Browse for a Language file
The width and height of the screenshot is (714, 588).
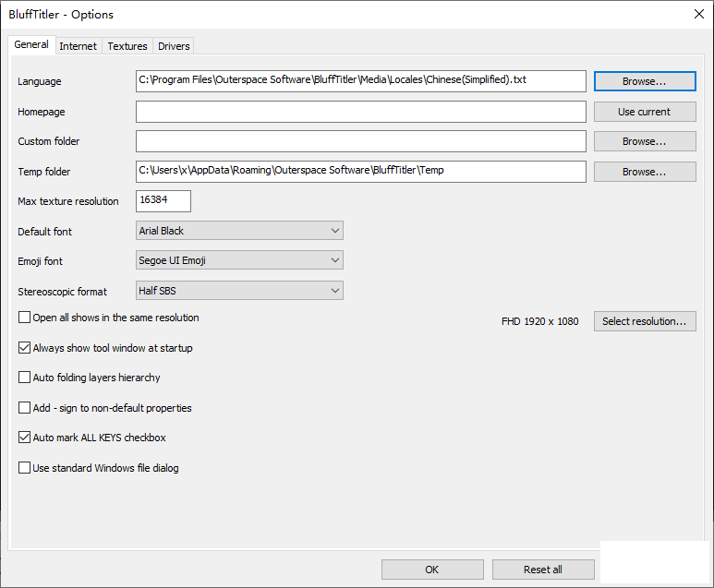tap(645, 81)
